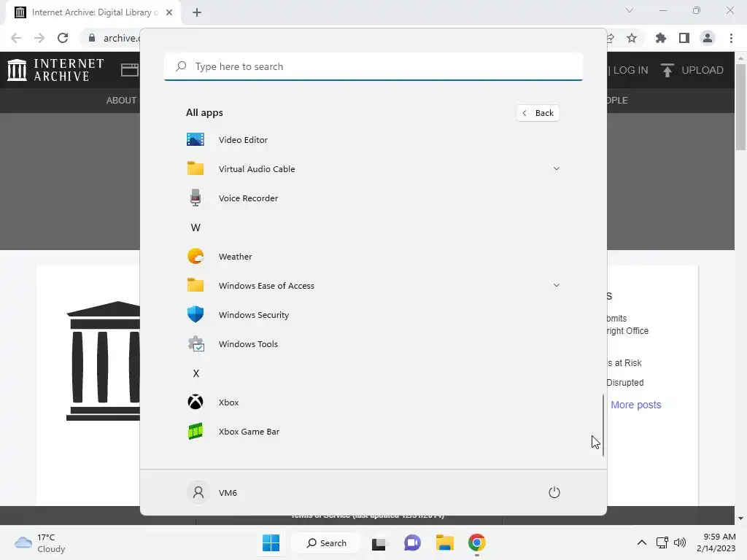Open the Windows Tools gear icon
This screenshot has height=560, width=747.
click(196, 344)
